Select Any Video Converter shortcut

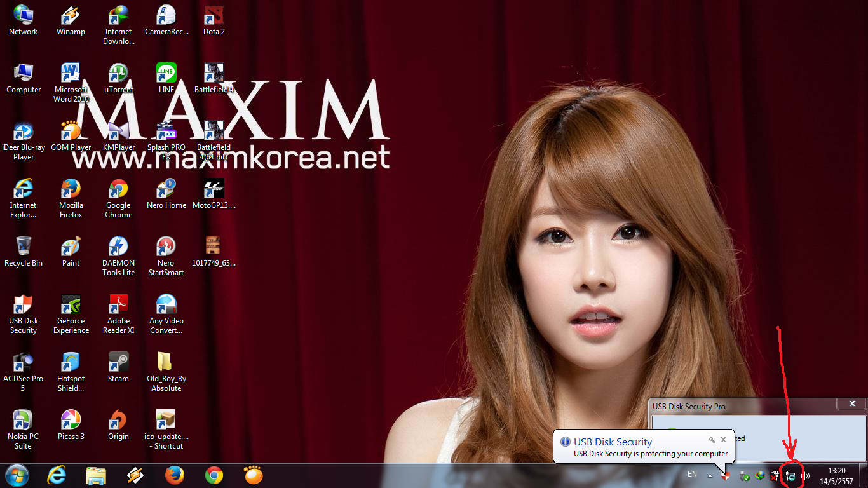166,314
